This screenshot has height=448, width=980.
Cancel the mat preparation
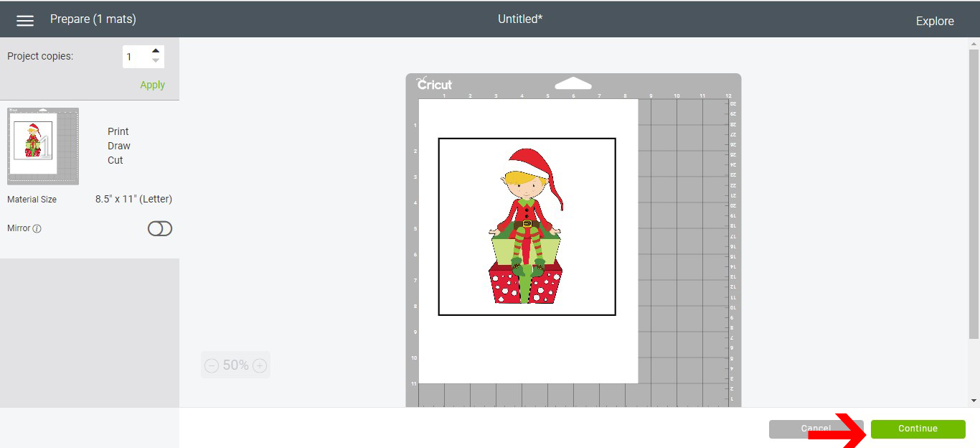816,429
